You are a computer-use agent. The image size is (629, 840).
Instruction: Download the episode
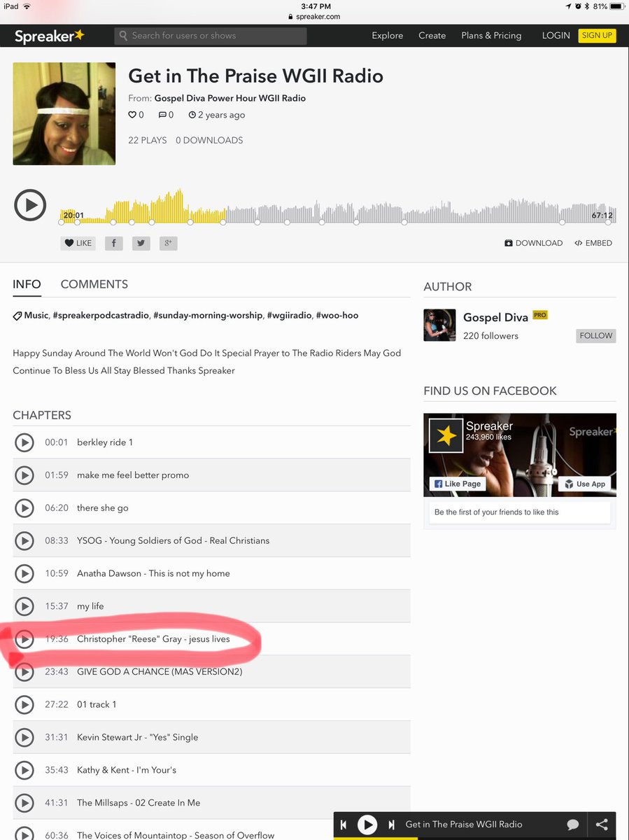click(x=533, y=243)
